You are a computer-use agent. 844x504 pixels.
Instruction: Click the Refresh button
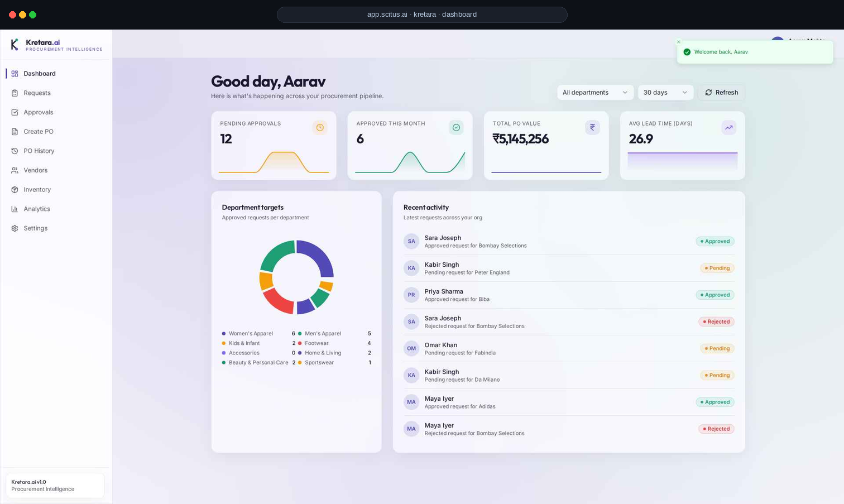(x=721, y=93)
